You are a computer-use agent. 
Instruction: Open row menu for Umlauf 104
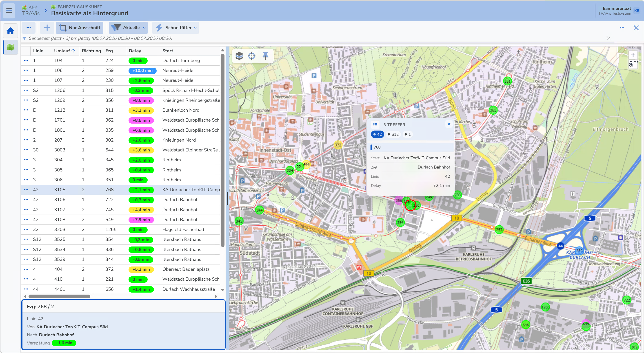pyautogui.click(x=26, y=60)
